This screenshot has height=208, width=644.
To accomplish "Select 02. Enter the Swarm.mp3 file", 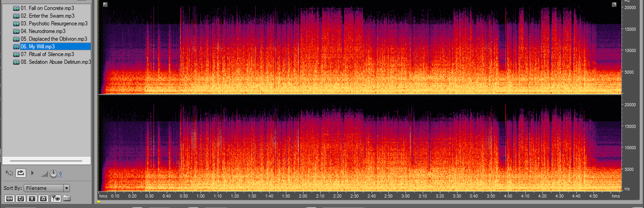I will [47, 16].
